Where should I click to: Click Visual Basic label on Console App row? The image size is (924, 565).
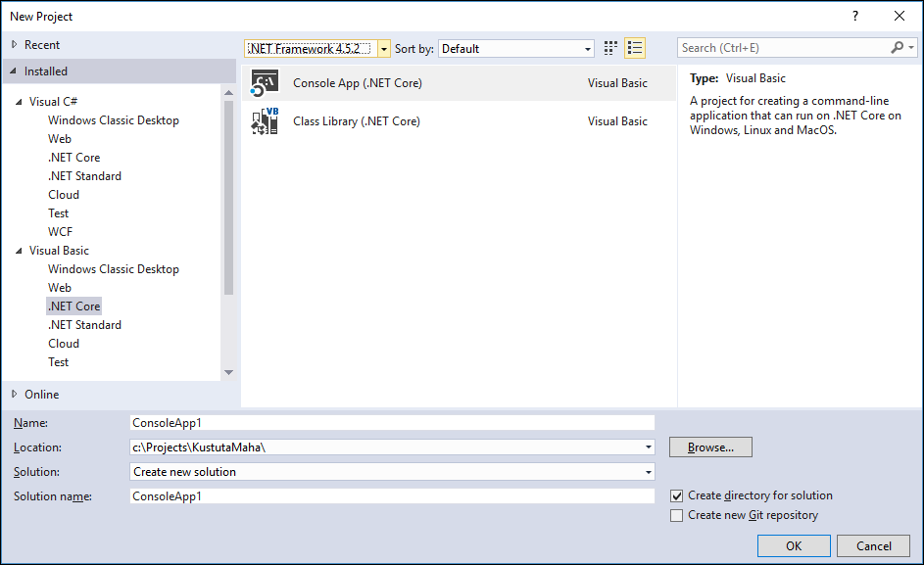617,83
